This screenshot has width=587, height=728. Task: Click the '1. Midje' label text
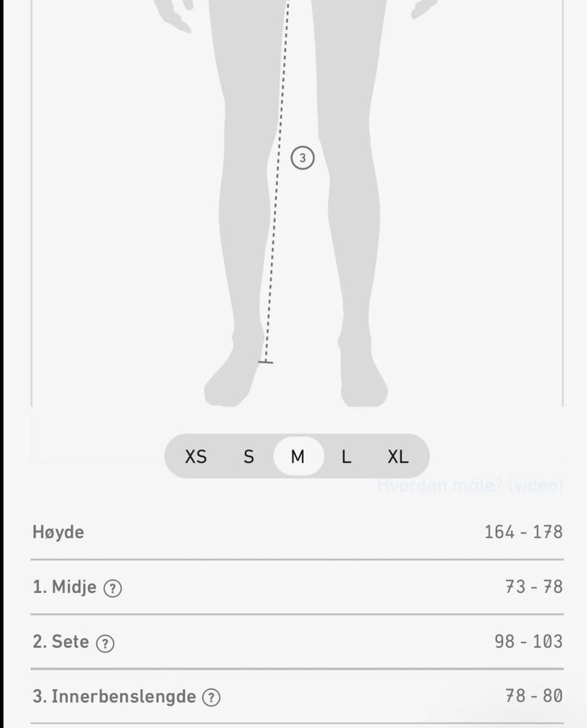64,587
